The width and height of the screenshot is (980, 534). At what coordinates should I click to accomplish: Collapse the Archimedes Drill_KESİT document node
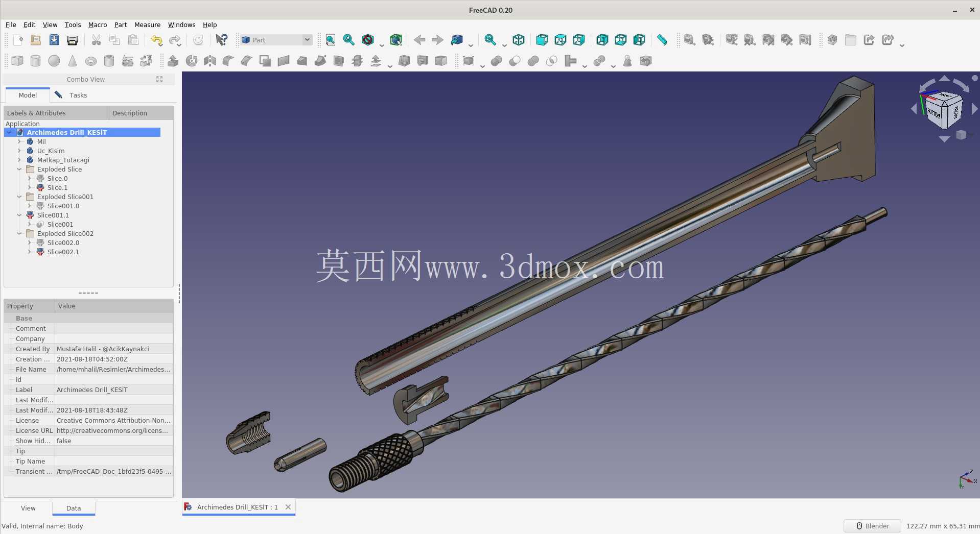9,132
